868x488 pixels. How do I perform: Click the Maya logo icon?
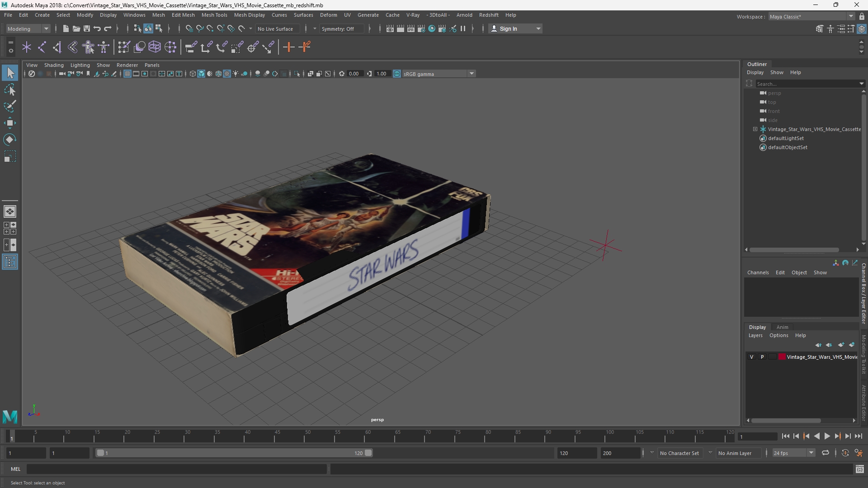pyautogui.click(x=10, y=416)
